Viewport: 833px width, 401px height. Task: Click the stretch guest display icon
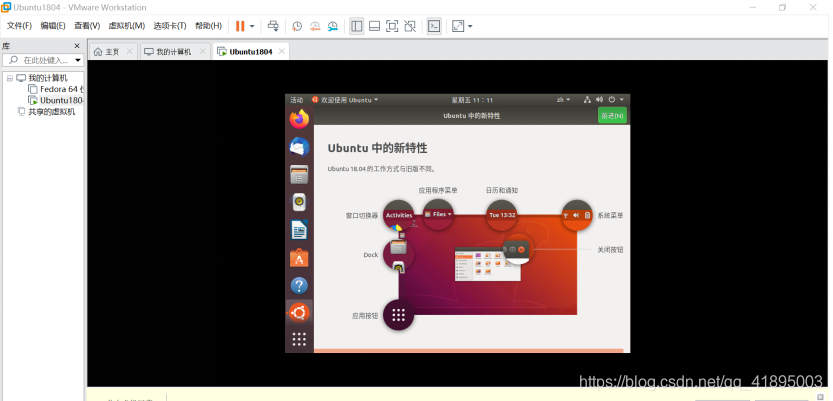458,26
